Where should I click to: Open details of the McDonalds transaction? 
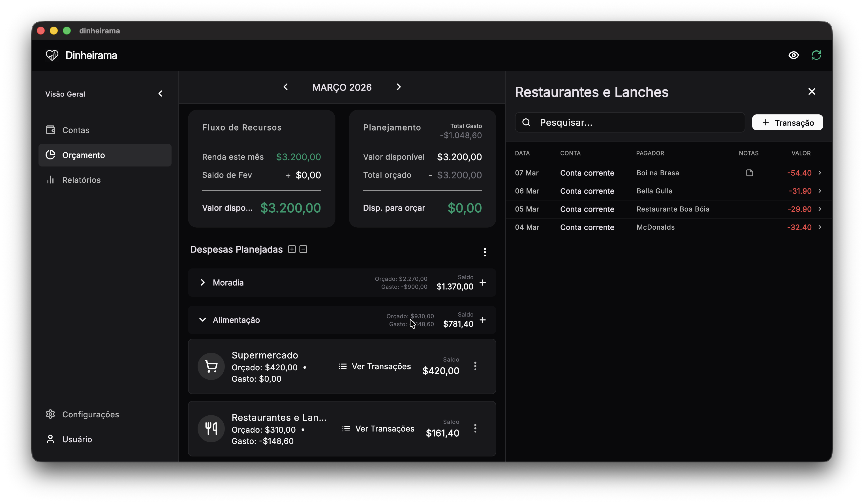point(820,227)
